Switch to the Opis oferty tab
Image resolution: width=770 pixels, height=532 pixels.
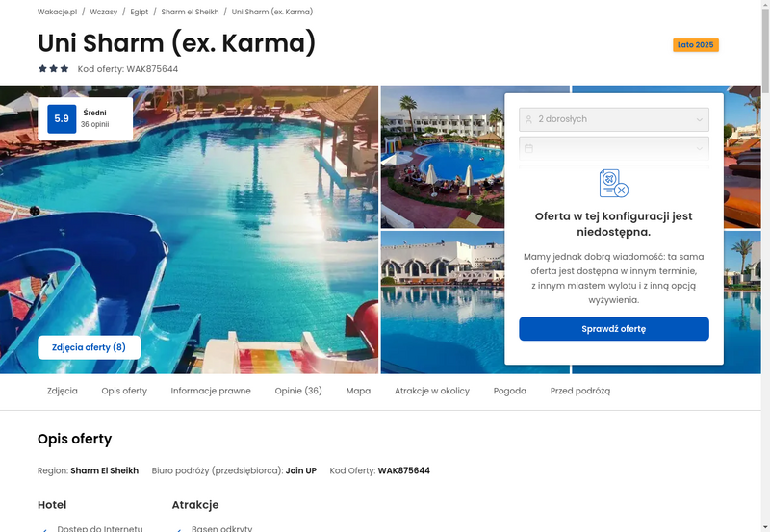click(x=124, y=391)
